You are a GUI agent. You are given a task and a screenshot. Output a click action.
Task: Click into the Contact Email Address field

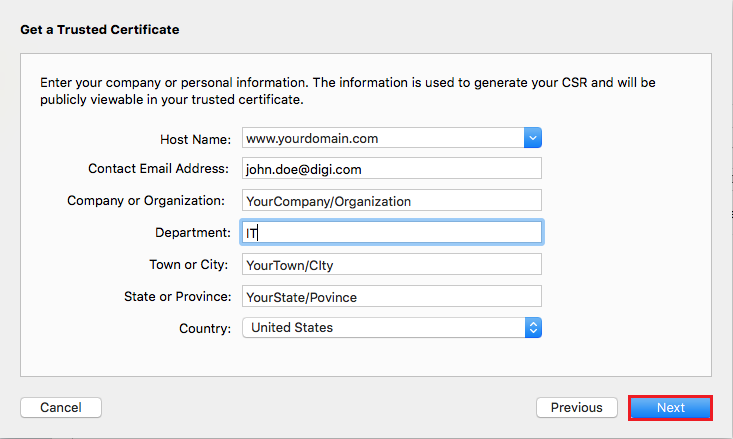(x=391, y=169)
